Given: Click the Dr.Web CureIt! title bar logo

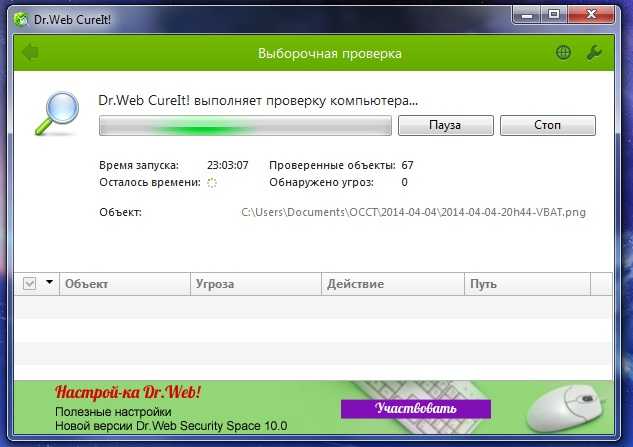Looking at the screenshot, I should (21, 19).
